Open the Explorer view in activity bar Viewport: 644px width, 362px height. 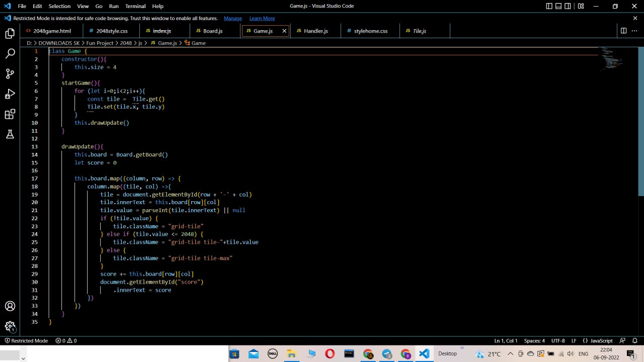pos(10,34)
